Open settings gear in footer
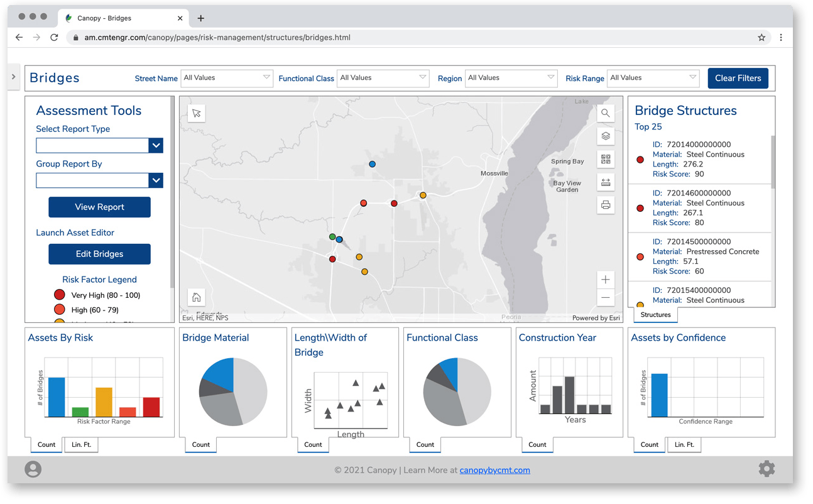Viewport: 813px width, 504px height. coord(767,469)
